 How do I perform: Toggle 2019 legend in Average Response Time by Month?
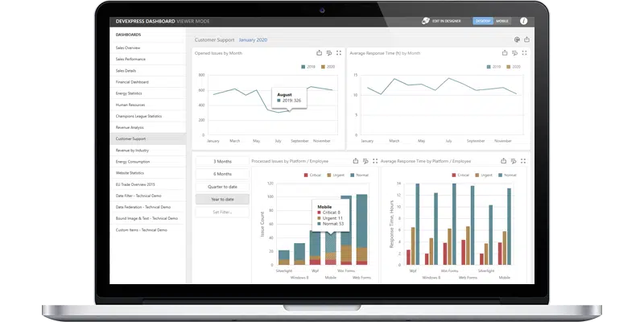click(494, 67)
